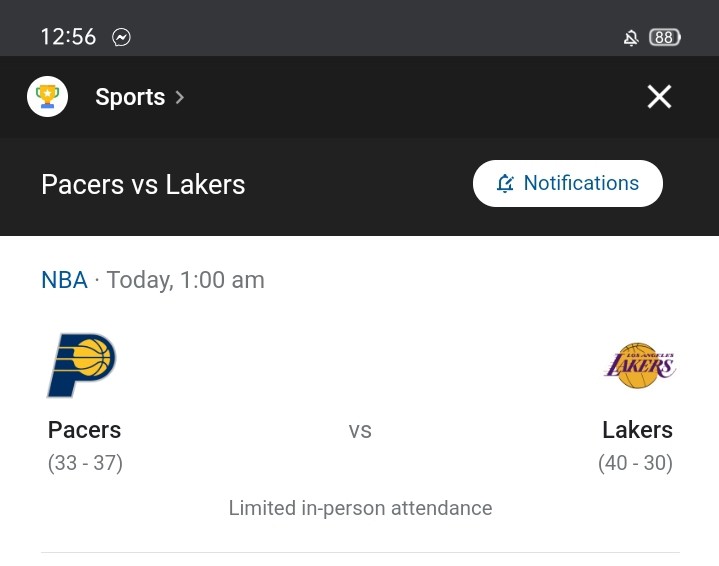The height and width of the screenshot is (566, 719).
Task: Select the Lakers team logo
Action: pos(640,366)
